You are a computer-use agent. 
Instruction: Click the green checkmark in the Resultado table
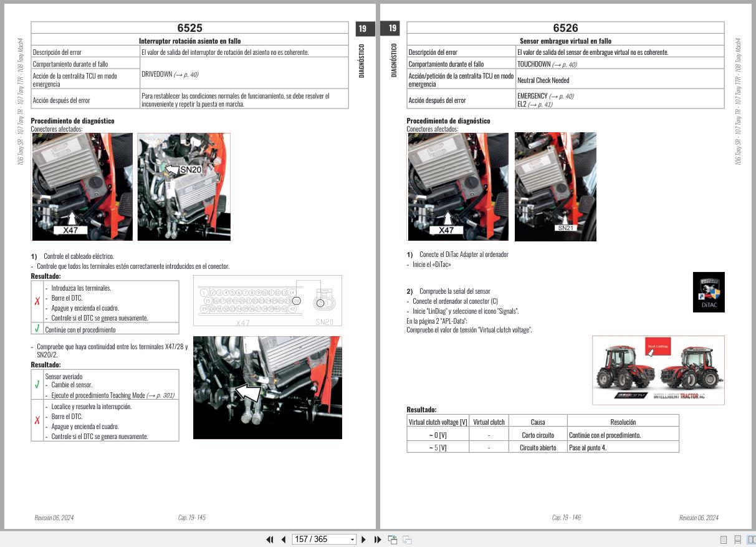(37, 329)
